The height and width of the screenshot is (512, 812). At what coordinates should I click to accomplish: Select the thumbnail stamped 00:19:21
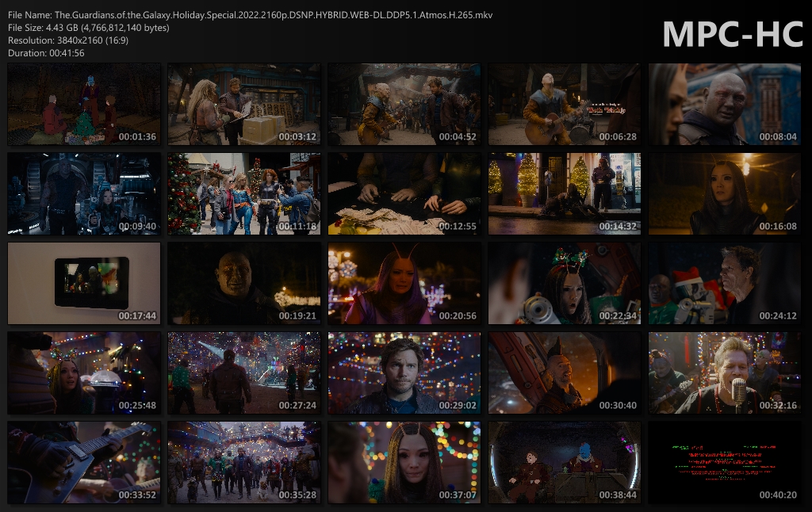pos(244,283)
